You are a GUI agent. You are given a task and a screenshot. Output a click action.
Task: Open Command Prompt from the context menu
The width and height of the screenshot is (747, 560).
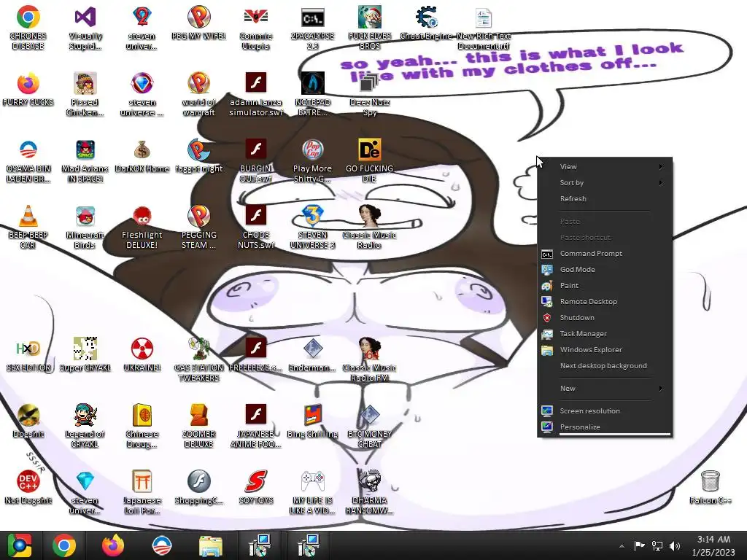point(605,254)
